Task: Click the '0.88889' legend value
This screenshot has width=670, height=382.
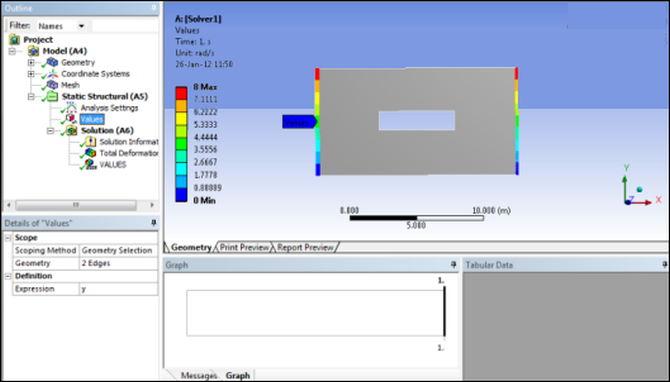Action: pos(207,188)
